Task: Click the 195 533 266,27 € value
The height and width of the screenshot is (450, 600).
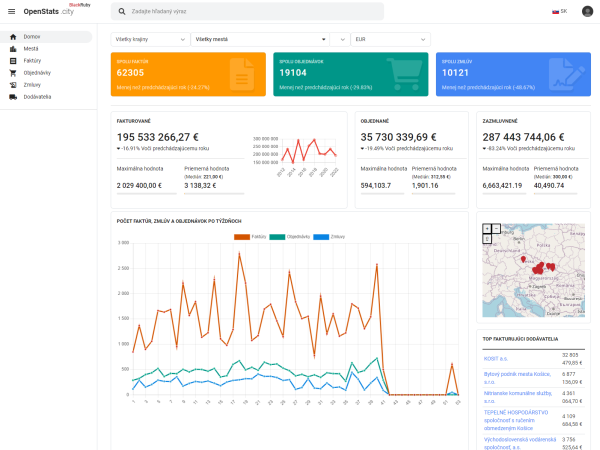Action: tap(158, 137)
